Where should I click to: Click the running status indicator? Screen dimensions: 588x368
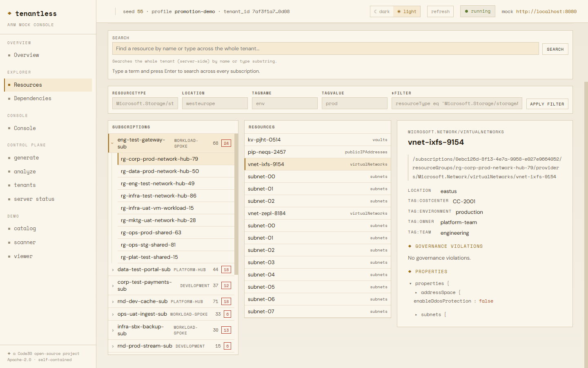(x=478, y=11)
